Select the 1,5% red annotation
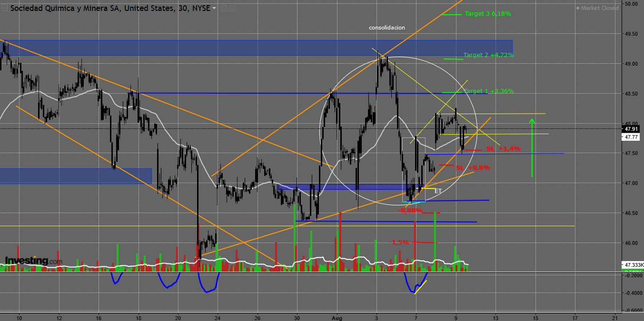This screenshot has height=321, width=644. [400, 243]
